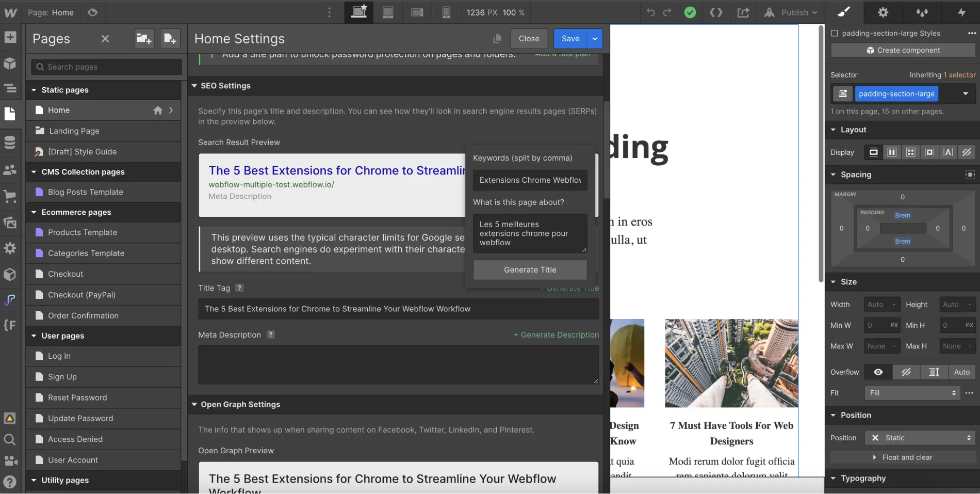Click the Create new folder icon

click(144, 39)
